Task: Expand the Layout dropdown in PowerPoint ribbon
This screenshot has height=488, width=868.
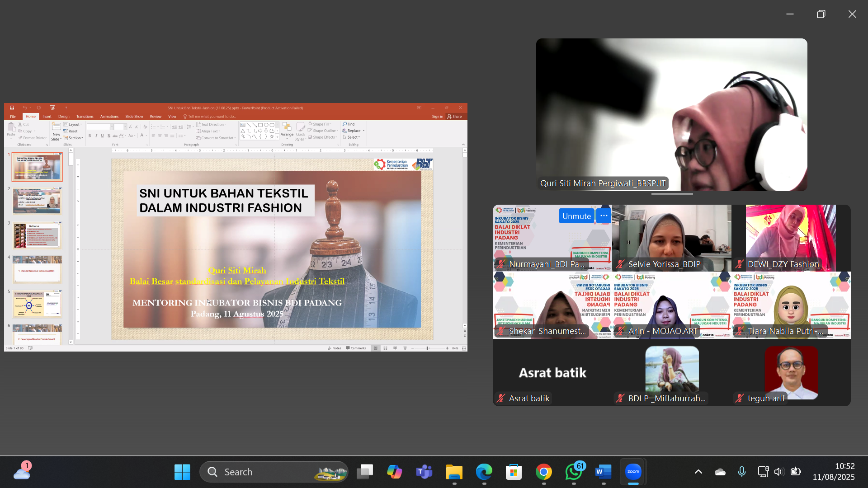Action: point(73,124)
